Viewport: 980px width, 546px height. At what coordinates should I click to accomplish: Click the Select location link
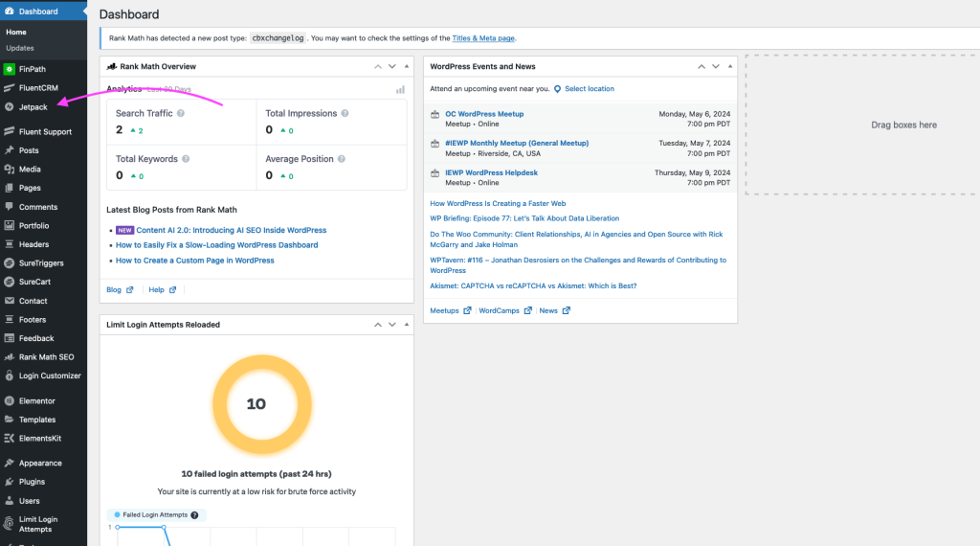coord(589,89)
